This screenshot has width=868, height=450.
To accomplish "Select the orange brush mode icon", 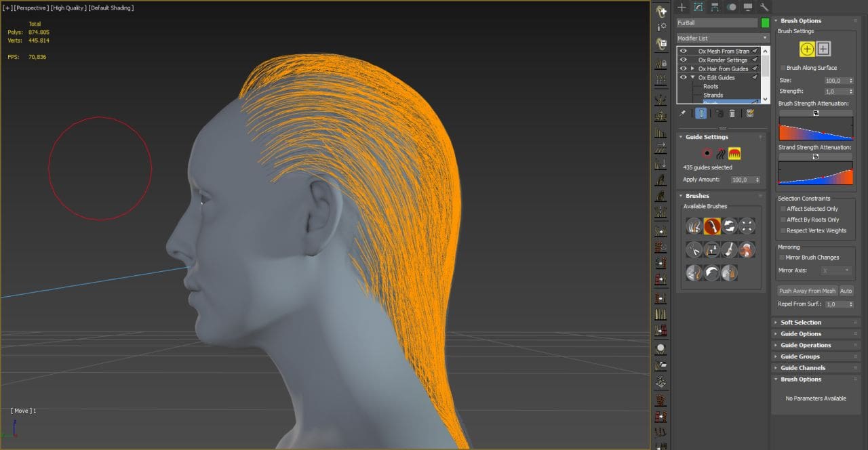I will 734,153.
